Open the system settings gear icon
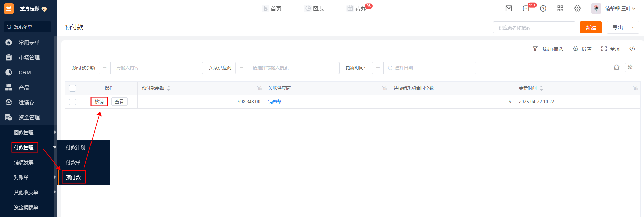This screenshot has height=217, width=644. point(577,9)
